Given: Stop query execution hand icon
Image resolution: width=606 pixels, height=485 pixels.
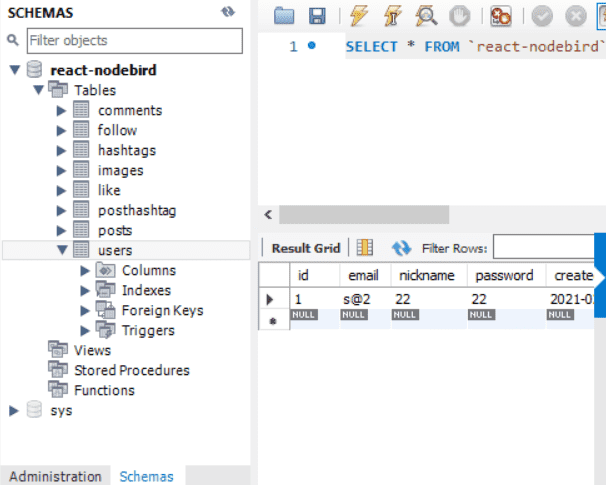Looking at the screenshot, I should [460, 16].
